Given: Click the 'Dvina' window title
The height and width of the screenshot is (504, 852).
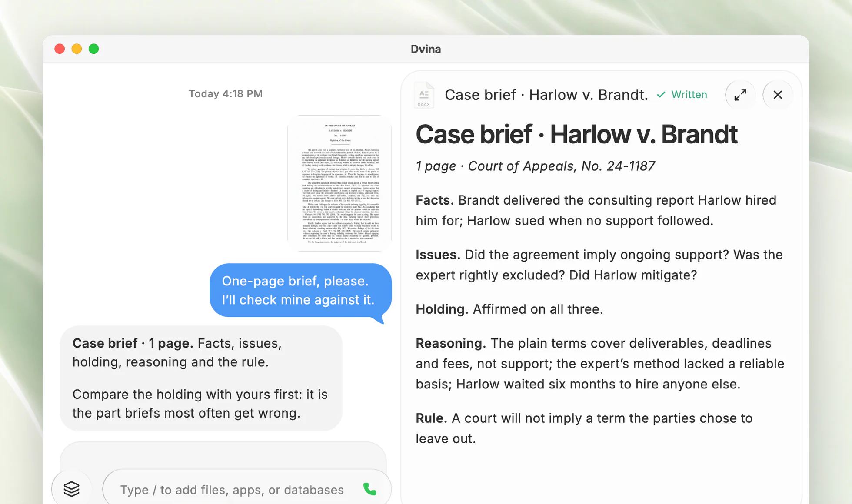Looking at the screenshot, I should pos(426,49).
